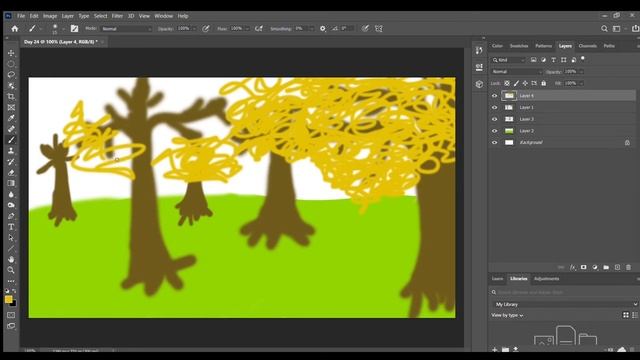The image size is (640, 360).
Task: Add a layer mask
Action: point(584,267)
